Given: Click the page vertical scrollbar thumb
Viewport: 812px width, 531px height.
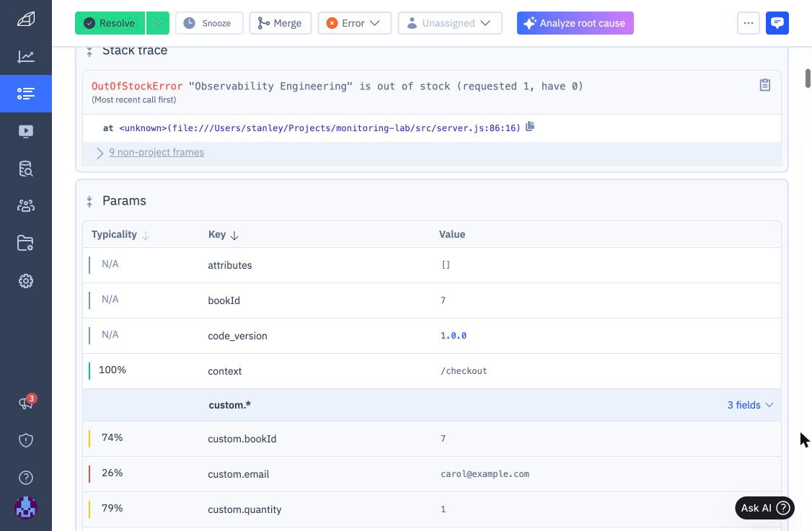Looking at the screenshot, I should [808, 78].
